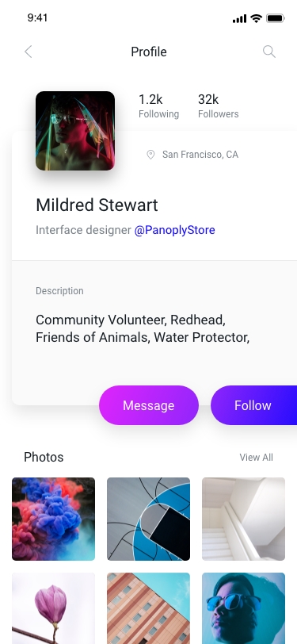Image resolution: width=297 pixels, height=644 pixels.
Task: Check the Wi-Fi status icon
Action: tap(257, 18)
